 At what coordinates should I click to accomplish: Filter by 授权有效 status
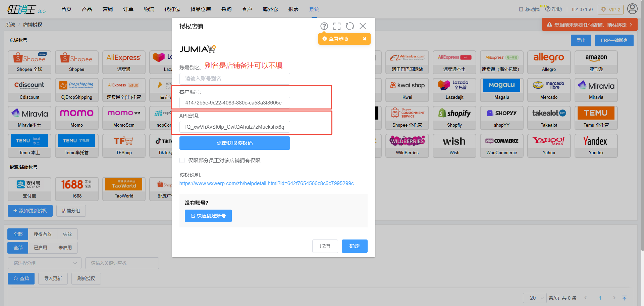(x=43, y=234)
